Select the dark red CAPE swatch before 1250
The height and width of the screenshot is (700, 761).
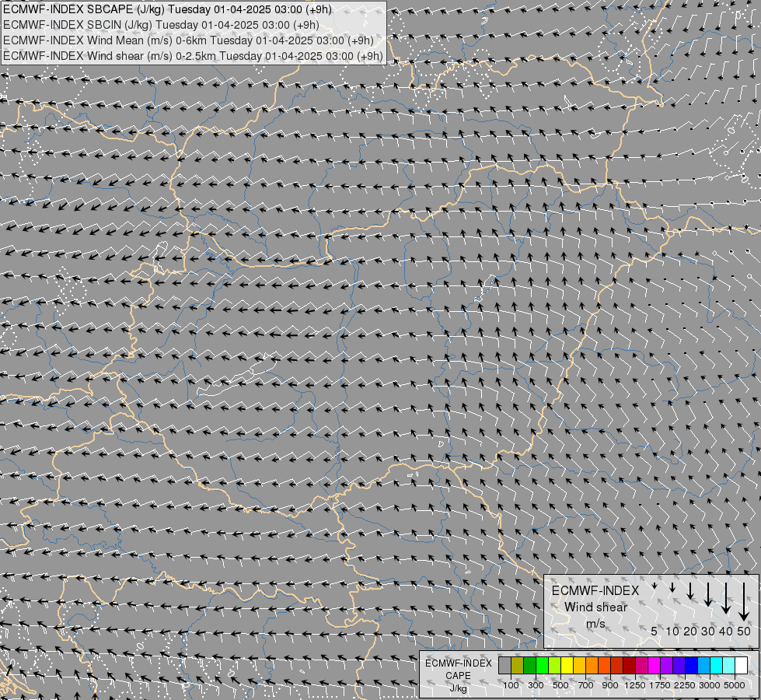[x=630, y=665]
